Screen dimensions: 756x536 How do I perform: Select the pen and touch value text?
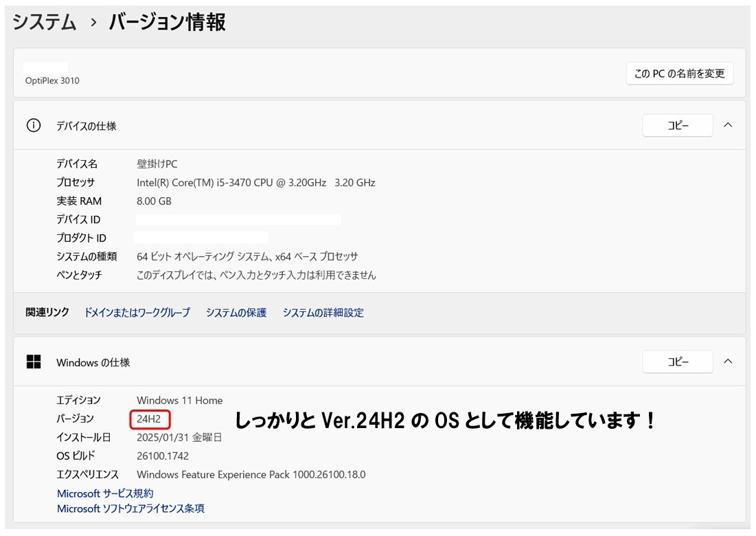[257, 275]
